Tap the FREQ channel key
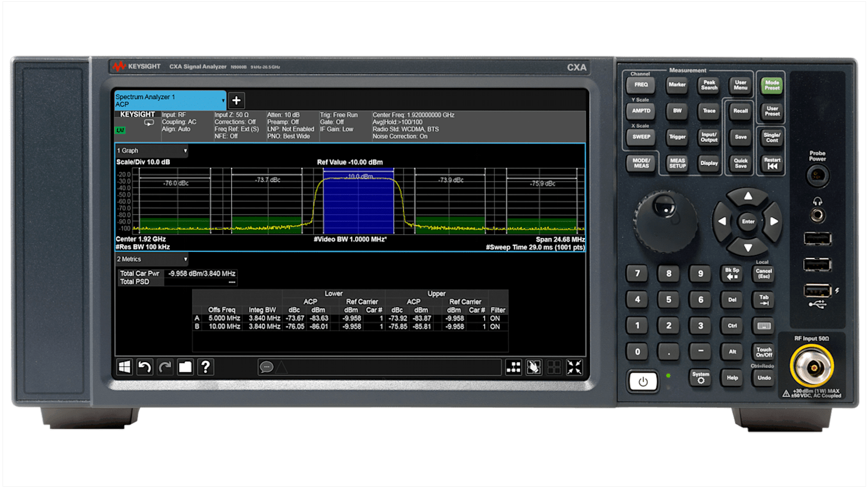This screenshot has height=488, width=868. [641, 85]
